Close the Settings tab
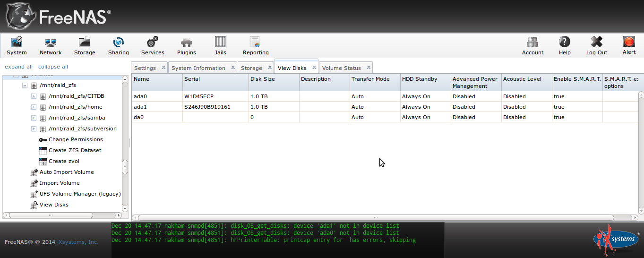 (x=163, y=68)
